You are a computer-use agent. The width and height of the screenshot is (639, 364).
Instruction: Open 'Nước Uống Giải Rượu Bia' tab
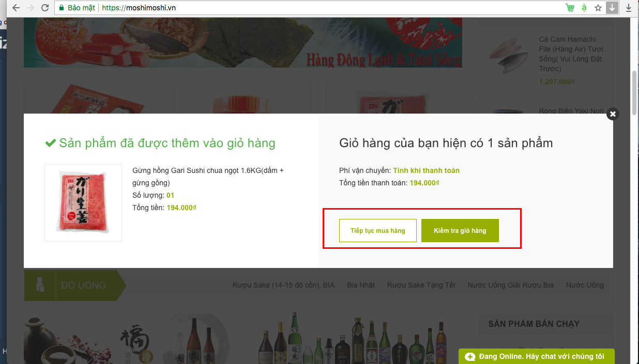(x=511, y=285)
